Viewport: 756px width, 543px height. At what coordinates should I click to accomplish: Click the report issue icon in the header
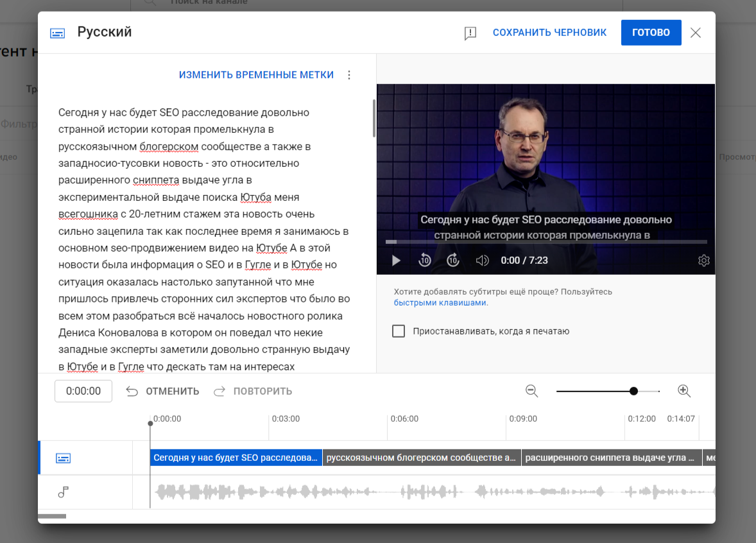coord(470,32)
